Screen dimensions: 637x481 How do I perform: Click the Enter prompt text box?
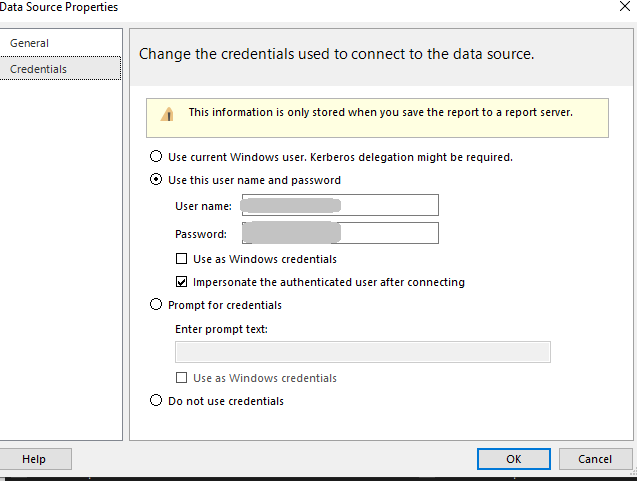(363, 352)
